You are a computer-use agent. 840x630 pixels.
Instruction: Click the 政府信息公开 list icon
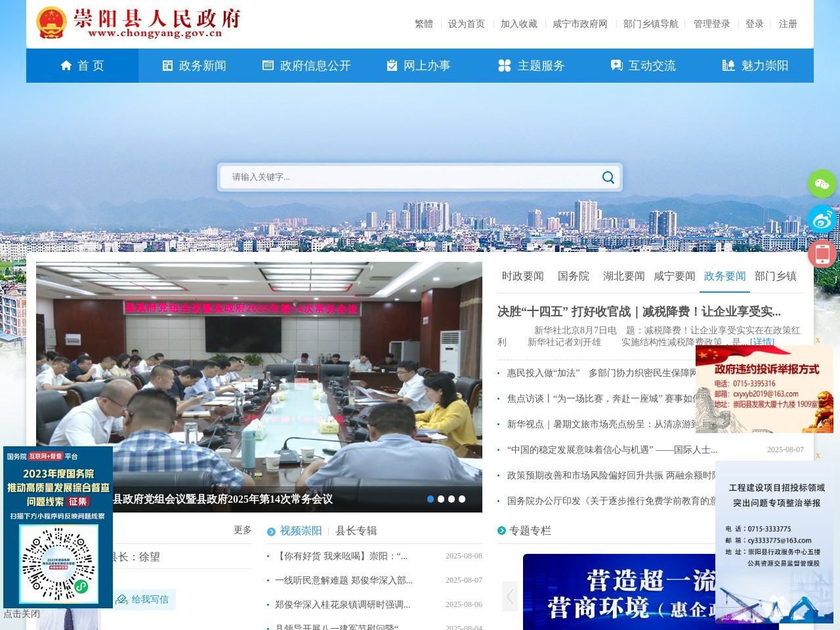[268, 65]
